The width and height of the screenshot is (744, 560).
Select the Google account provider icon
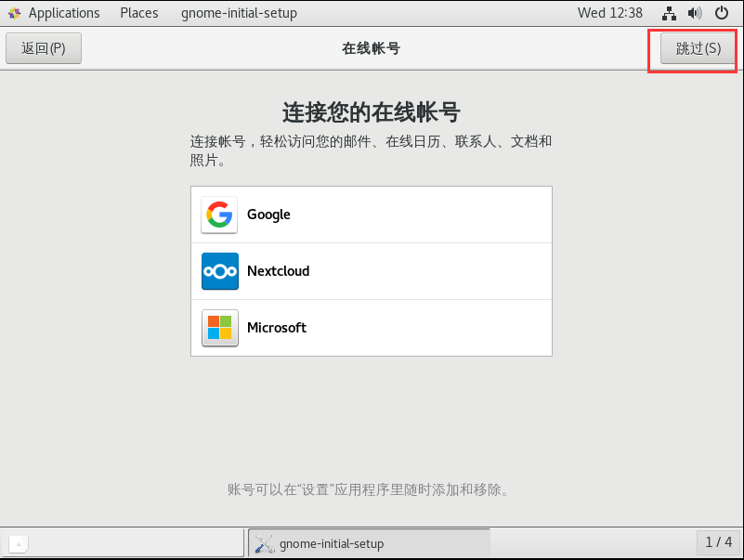219,215
